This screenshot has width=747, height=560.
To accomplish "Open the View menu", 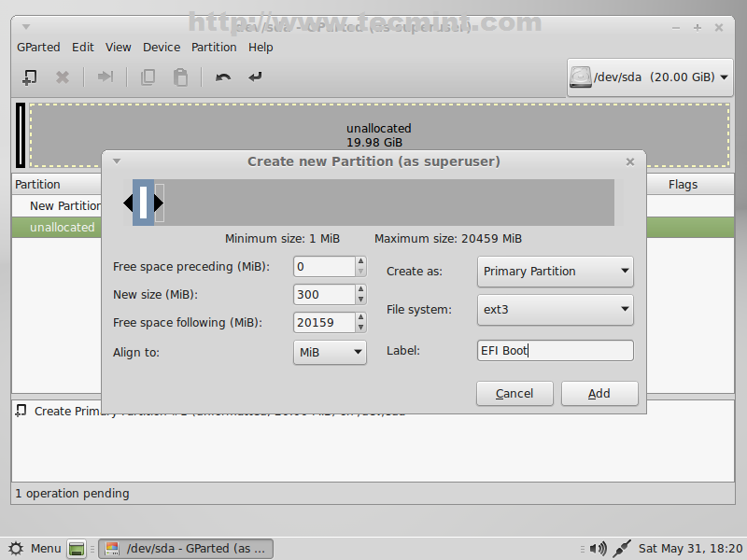I will pyautogui.click(x=119, y=48).
